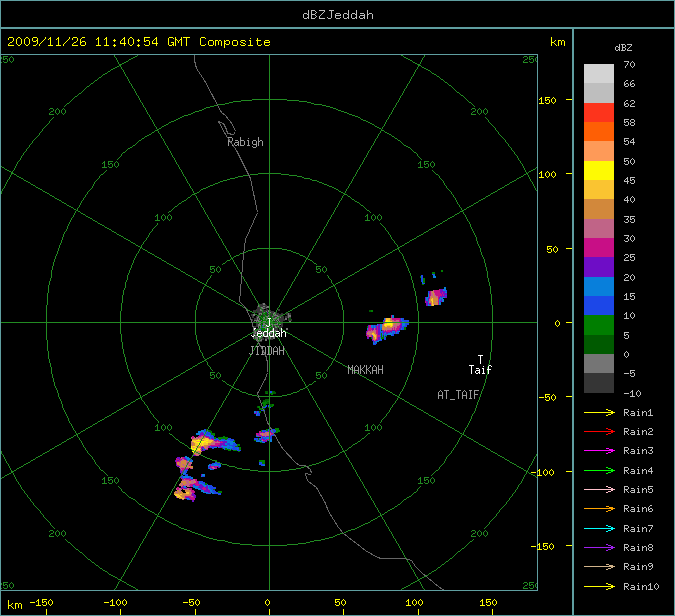Image resolution: width=675 pixels, height=616 pixels.
Task: Click the km label beside the timestamp row
Action: click(557, 42)
